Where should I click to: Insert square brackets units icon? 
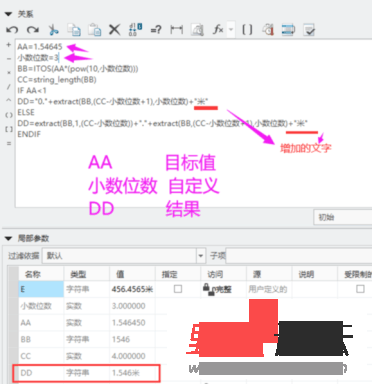(247, 30)
